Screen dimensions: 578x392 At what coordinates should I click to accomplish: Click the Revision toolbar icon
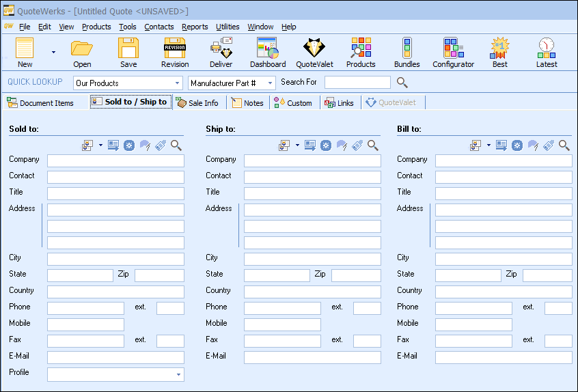[175, 53]
